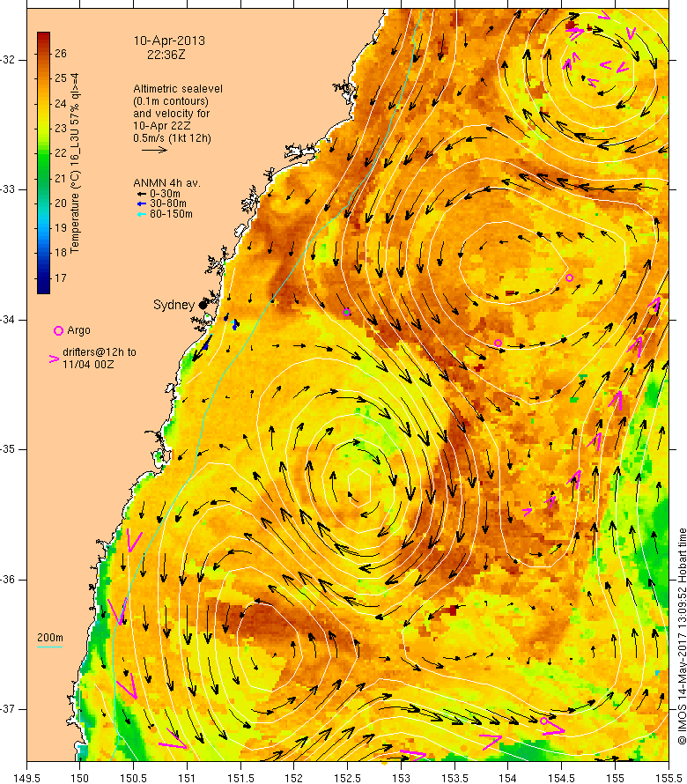Click the Argo magenta circle legend symbol
Screen dimensions: 687x784
58,330
